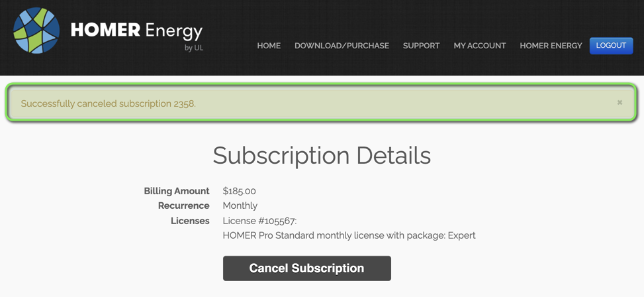644x297 pixels.
Task: Click the Billing Amount label
Action: tap(177, 191)
